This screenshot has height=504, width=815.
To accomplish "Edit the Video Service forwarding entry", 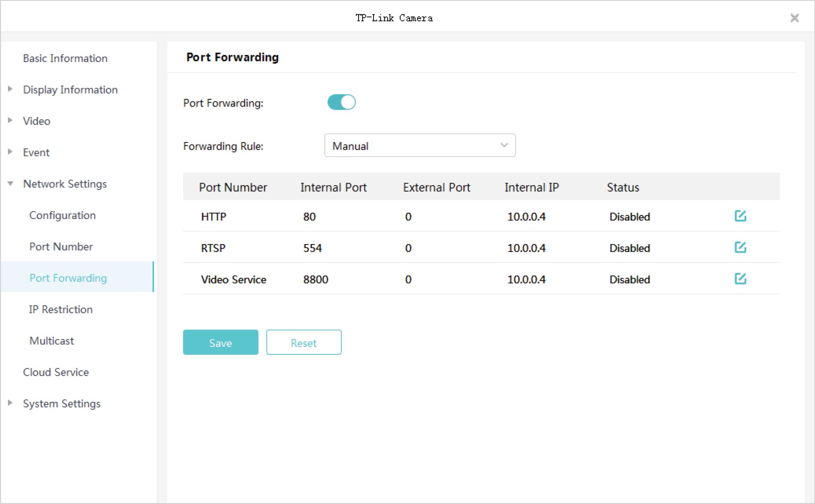I will pyautogui.click(x=740, y=279).
